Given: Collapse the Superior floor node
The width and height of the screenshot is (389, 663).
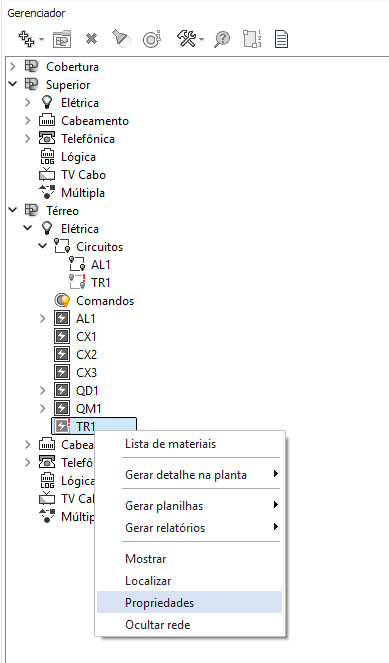Looking at the screenshot, I should click(13, 84).
